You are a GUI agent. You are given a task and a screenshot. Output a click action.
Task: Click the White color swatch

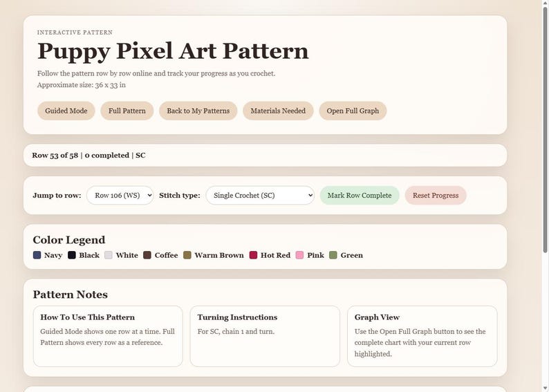(x=109, y=255)
